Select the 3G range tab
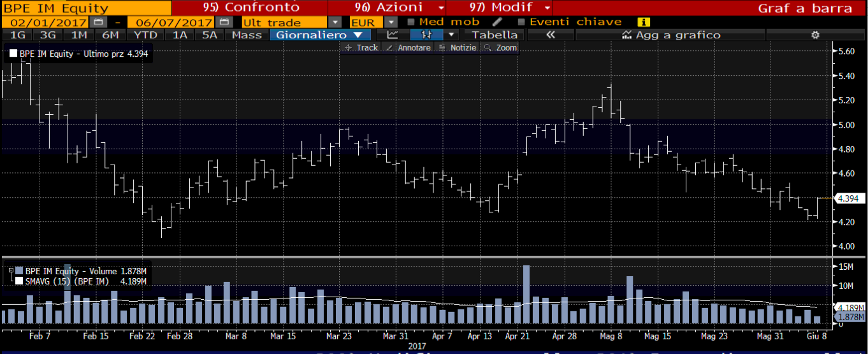This screenshot has width=868, height=354. click(x=48, y=35)
